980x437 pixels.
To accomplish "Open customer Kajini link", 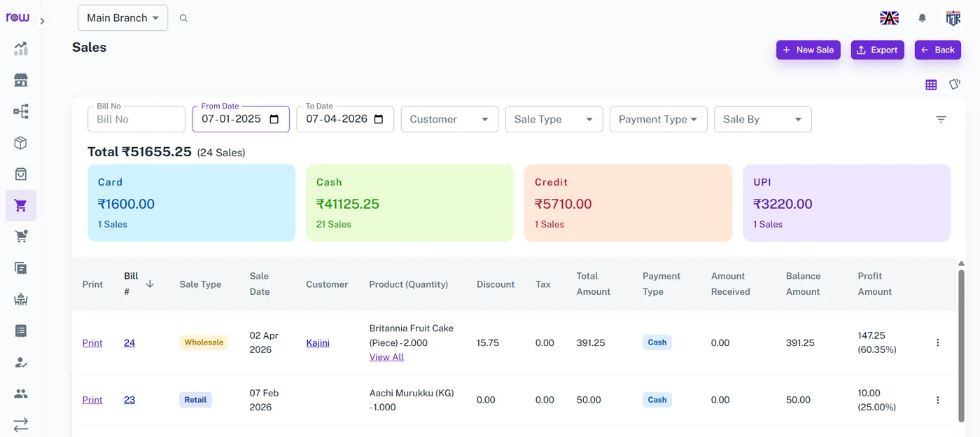I will [x=318, y=342].
